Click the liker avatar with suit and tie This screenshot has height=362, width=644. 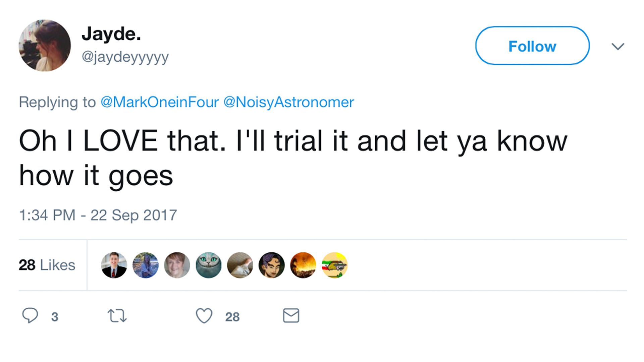(114, 265)
